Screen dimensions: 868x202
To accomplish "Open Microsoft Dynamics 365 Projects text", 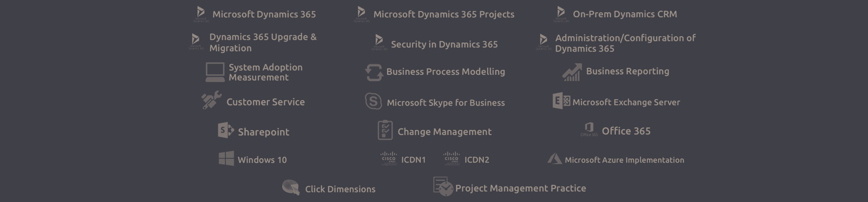I will [444, 14].
